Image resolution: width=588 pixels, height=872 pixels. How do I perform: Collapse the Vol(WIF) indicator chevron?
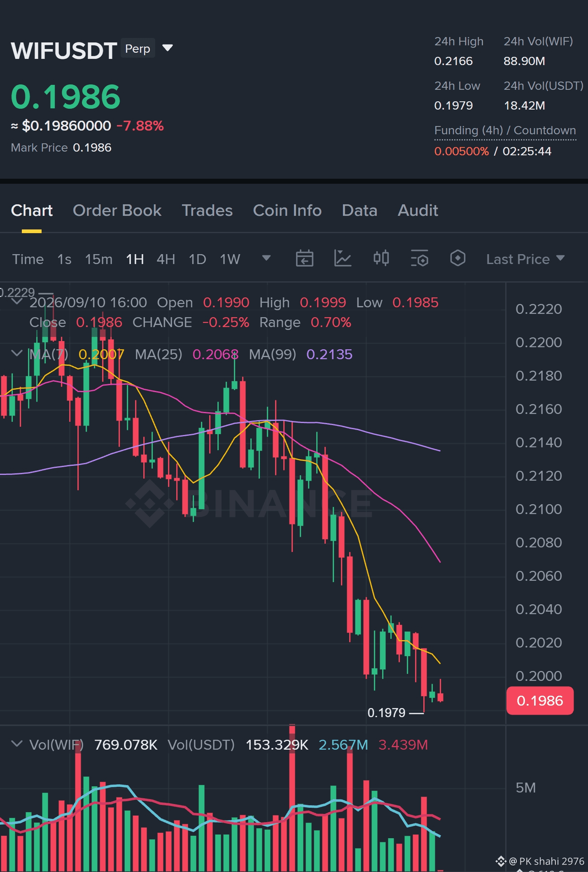pos(17,744)
